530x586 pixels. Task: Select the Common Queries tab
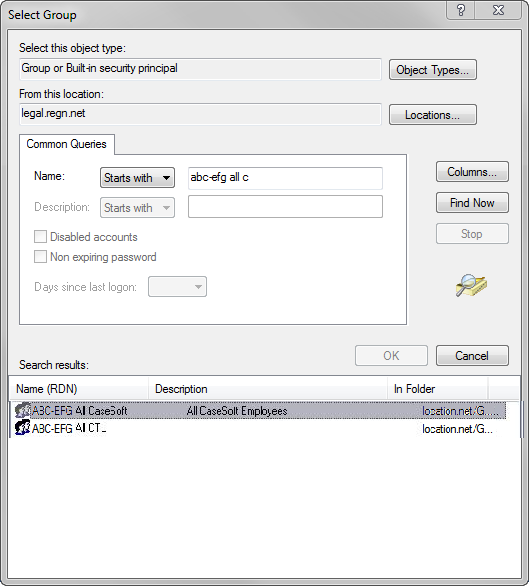67,144
